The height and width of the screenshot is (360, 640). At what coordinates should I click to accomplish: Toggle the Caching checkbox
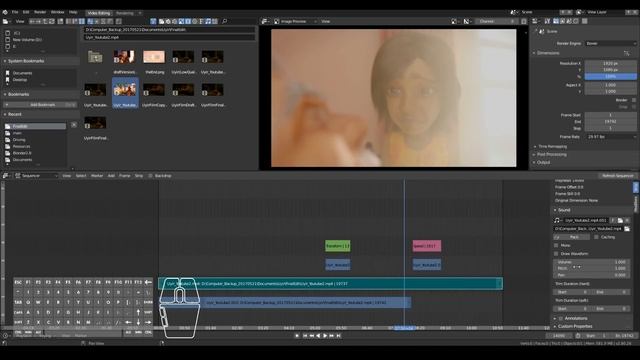tap(596, 237)
